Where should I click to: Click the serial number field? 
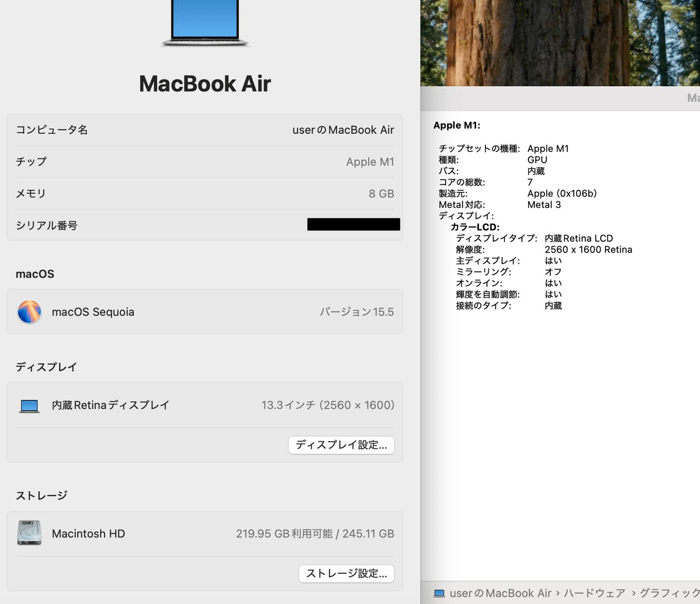(x=353, y=224)
